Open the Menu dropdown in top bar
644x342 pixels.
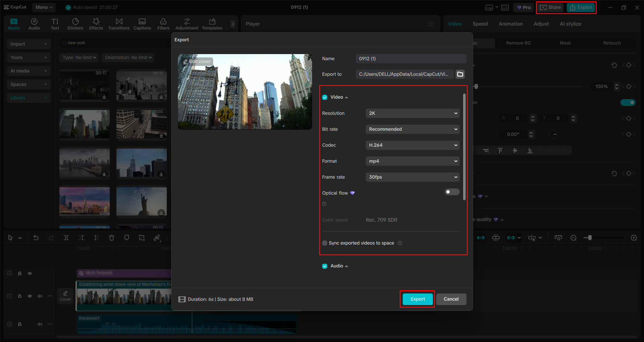43,7
